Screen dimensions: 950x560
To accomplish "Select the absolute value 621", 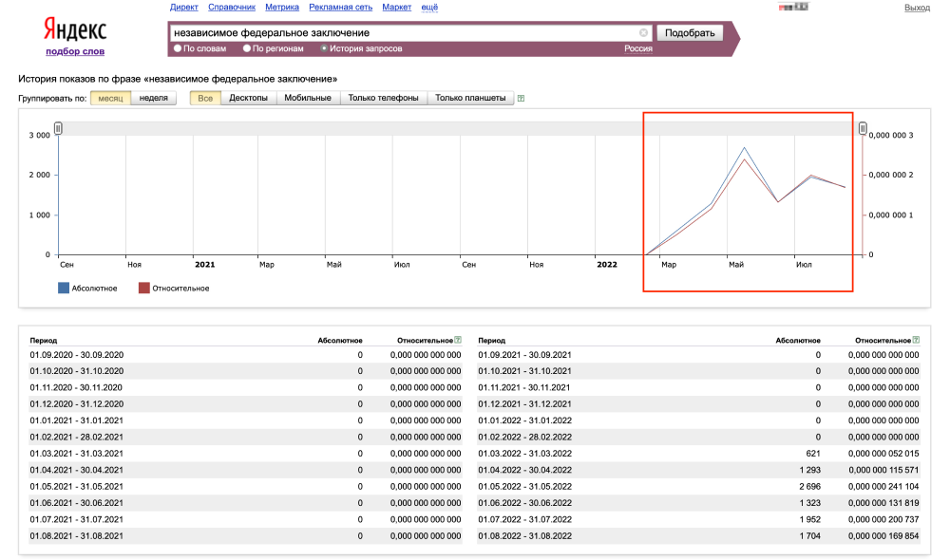I will (x=813, y=454).
